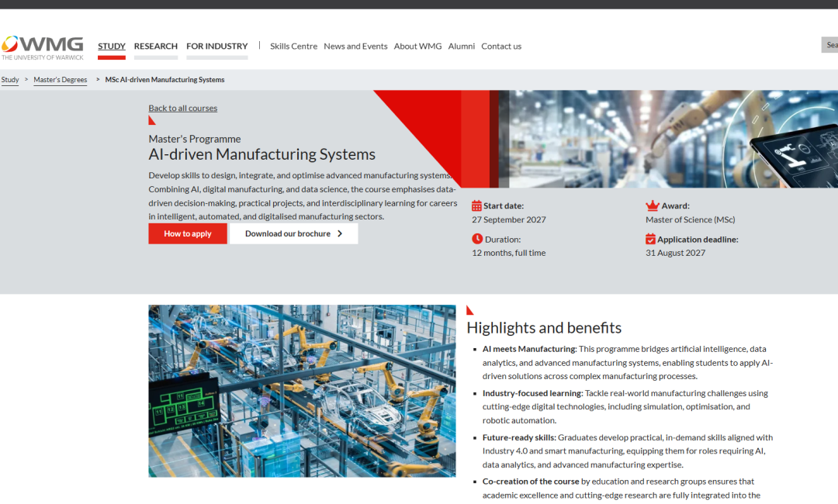This screenshot has height=504, width=838.
Task: Click the car assembly line robots photo
Action: click(x=302, y=391)
